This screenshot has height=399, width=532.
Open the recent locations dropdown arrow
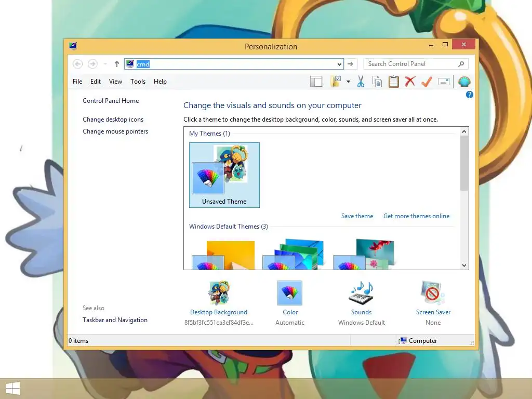pos(105,64)
